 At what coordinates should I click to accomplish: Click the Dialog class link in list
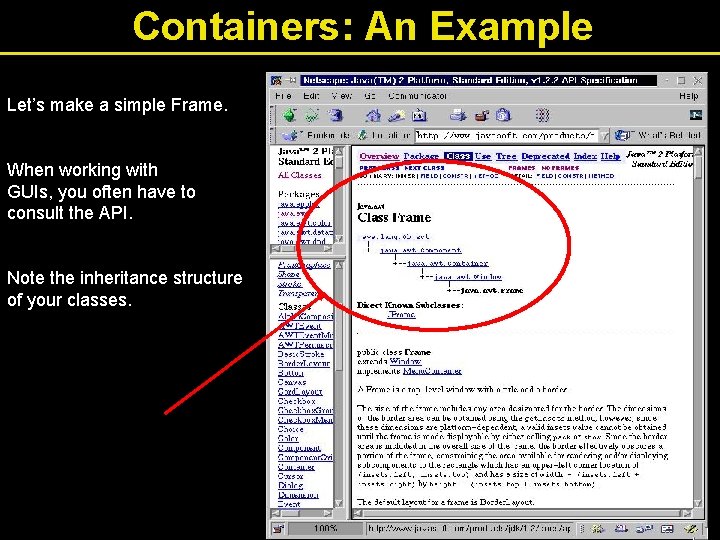[x=290, y=485]
